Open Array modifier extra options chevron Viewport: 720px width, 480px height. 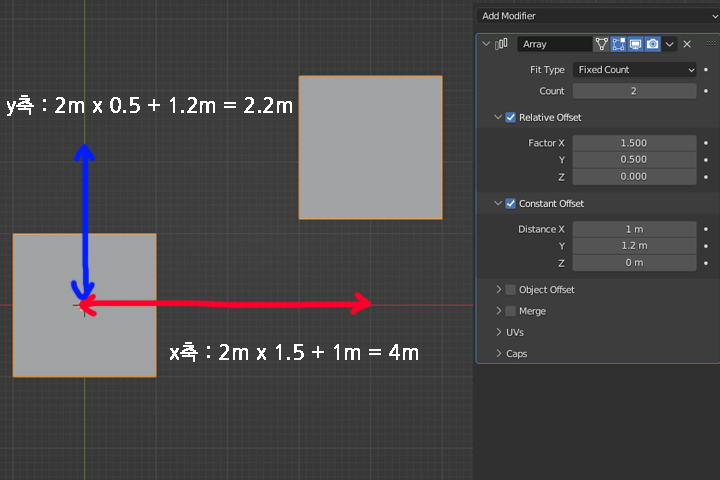[669, 44]
